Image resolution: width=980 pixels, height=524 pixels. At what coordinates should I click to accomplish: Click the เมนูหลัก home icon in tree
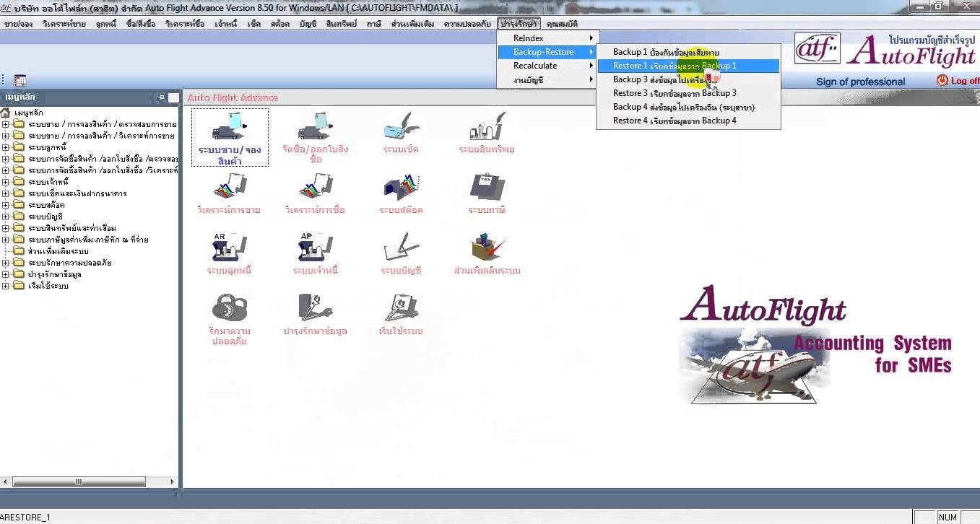(6, 113)
